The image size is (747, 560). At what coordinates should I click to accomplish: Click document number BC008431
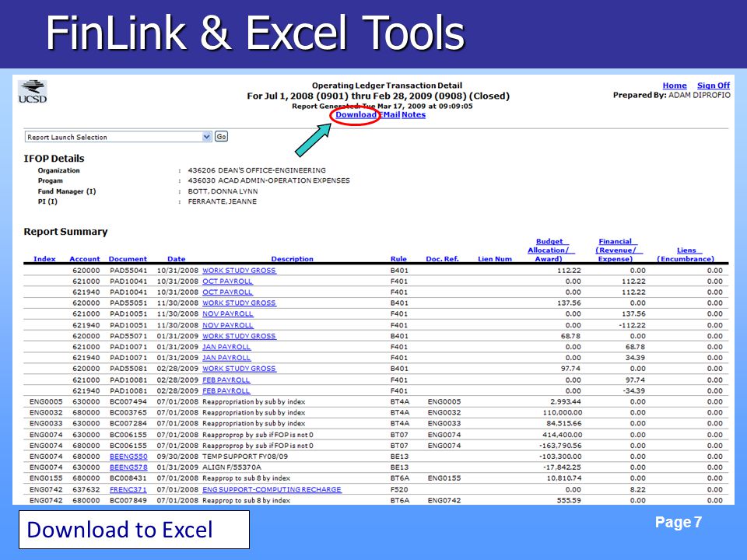click(128, 478)
